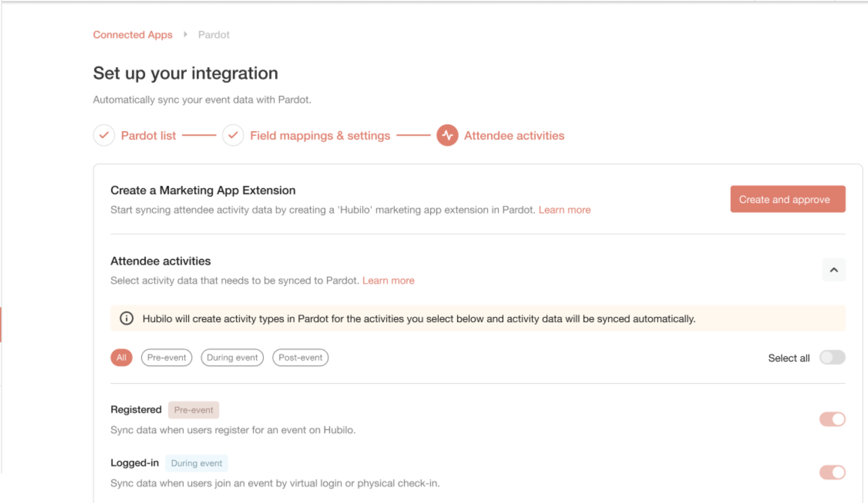868x503 pixels.
Task: Click the Field mappings checkmark step icon
Action: pos(233,136)
